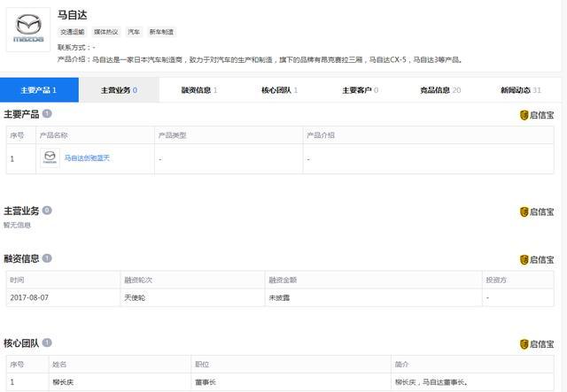Click the count badge next to 主营业务 heading
This screenshot has width=567, height=392.
pos(47,211)
